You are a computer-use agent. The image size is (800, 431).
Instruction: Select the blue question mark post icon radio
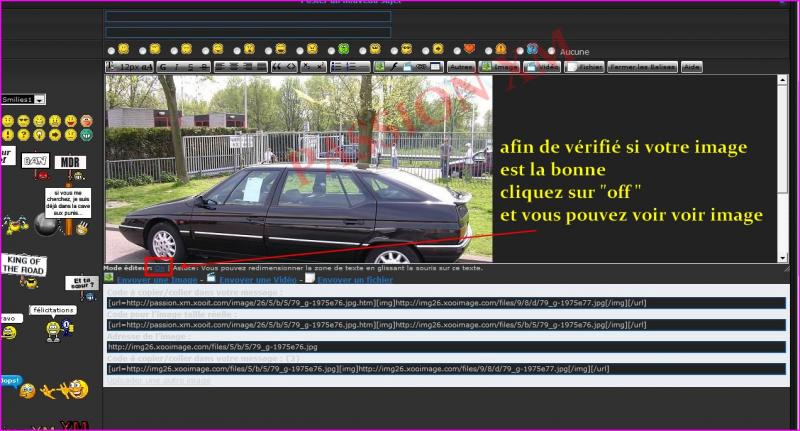tap(520, 51)
